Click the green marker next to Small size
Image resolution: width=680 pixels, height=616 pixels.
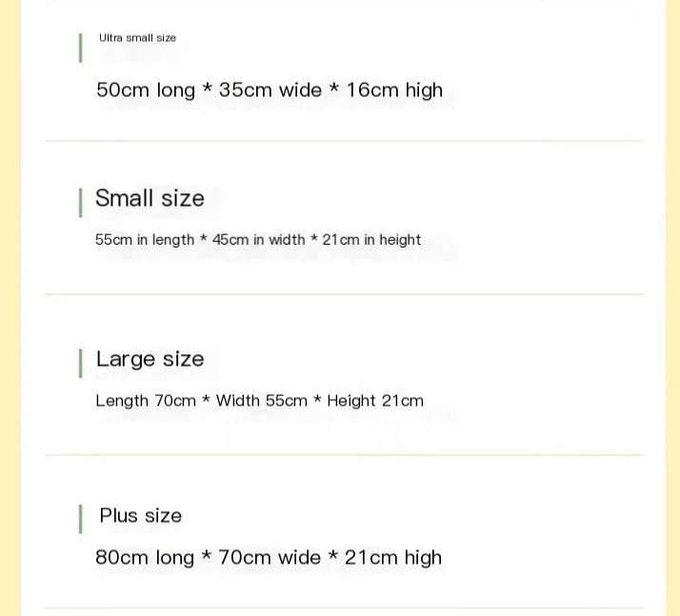coord(80,202)
